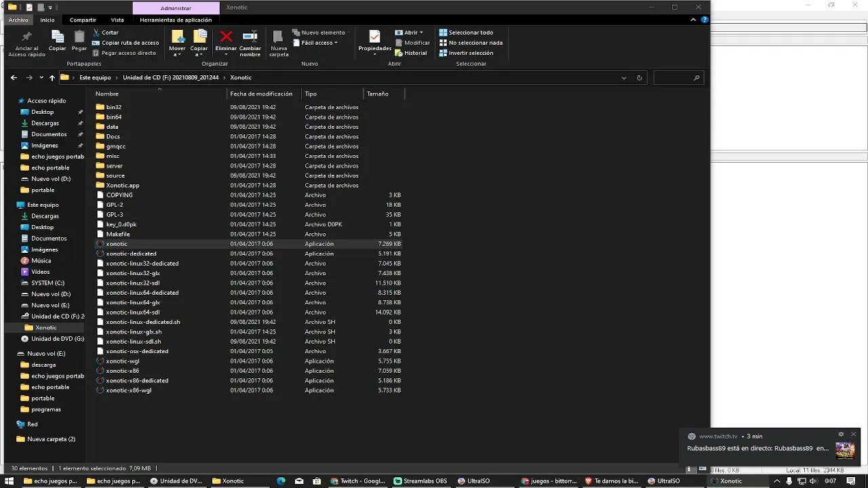Switch to the Vista ribbon tab
The width and height of the screenshot is (868, 488).
(x=117, y=20)
